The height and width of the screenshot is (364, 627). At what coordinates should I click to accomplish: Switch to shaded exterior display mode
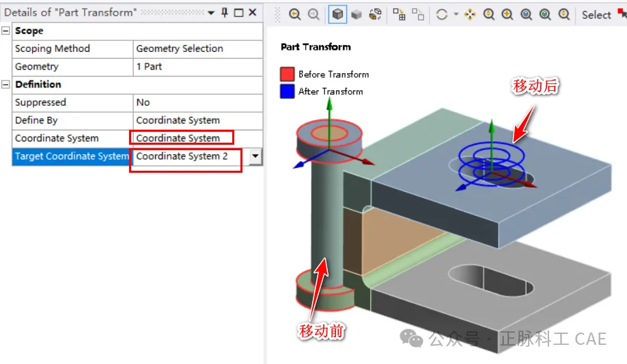coord(357,14)
